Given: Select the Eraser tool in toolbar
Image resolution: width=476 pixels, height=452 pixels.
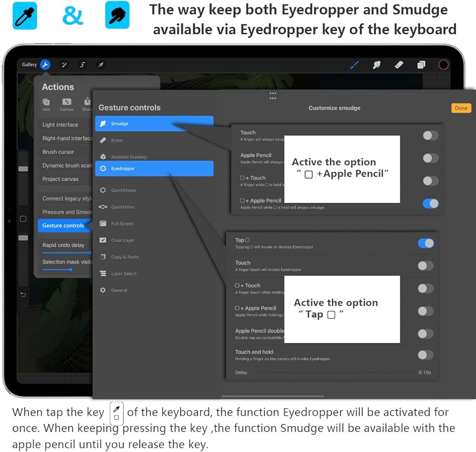Looking at the screenshot, I should pos(399,65).
